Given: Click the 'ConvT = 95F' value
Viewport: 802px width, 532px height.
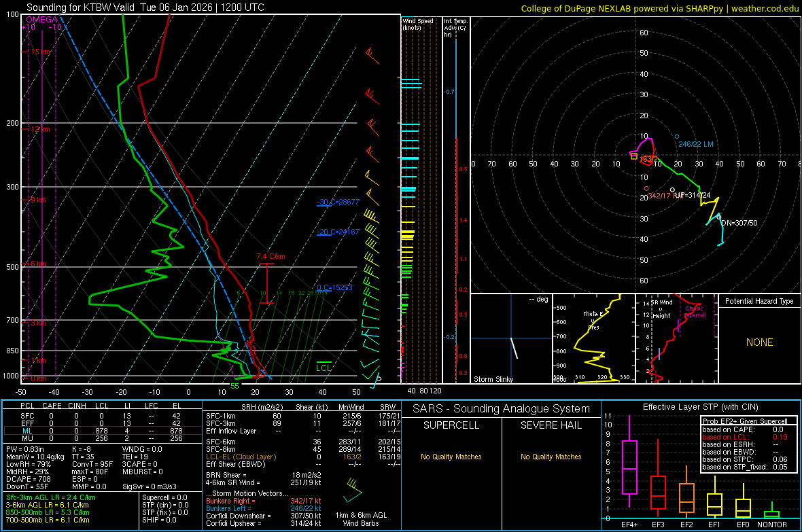Looking at the screenshot, I should [92, 464].
